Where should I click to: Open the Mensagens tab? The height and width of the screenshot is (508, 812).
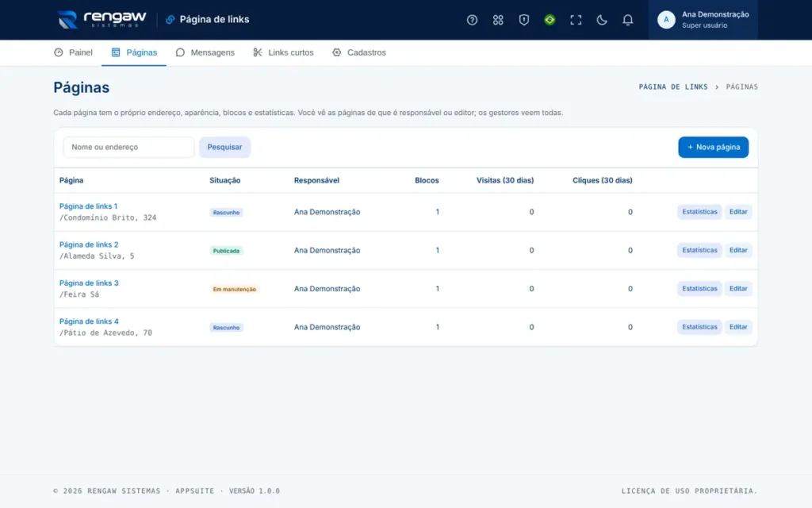[x=205, y=52]
